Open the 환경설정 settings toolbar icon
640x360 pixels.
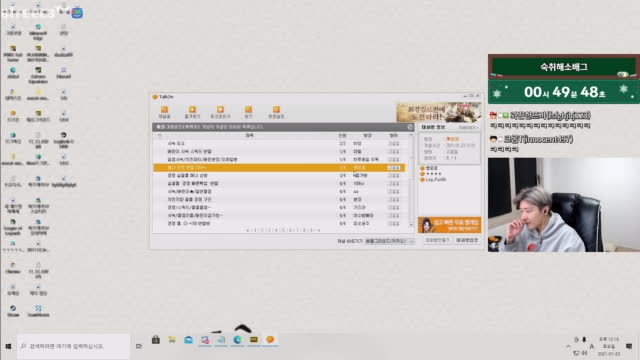click(x=276, y=112)
